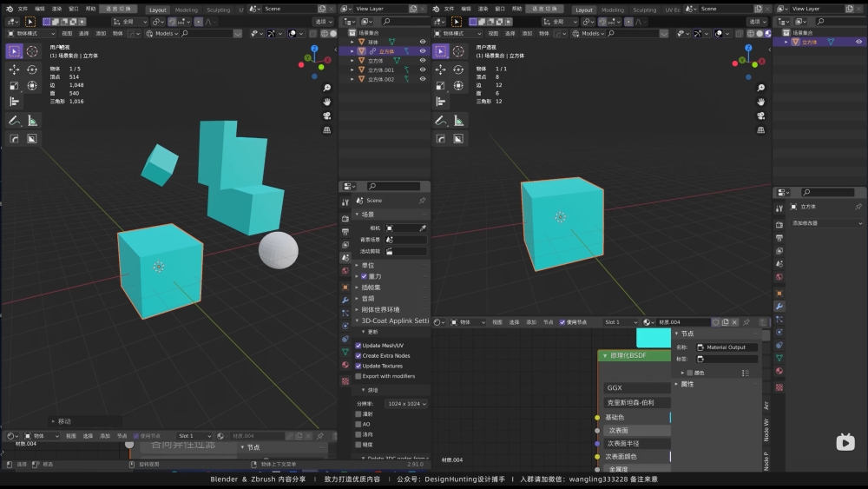Expand 立方体.001 row in outliner
This screenshot has height=489, width=868.
click(x=352, y=69)
